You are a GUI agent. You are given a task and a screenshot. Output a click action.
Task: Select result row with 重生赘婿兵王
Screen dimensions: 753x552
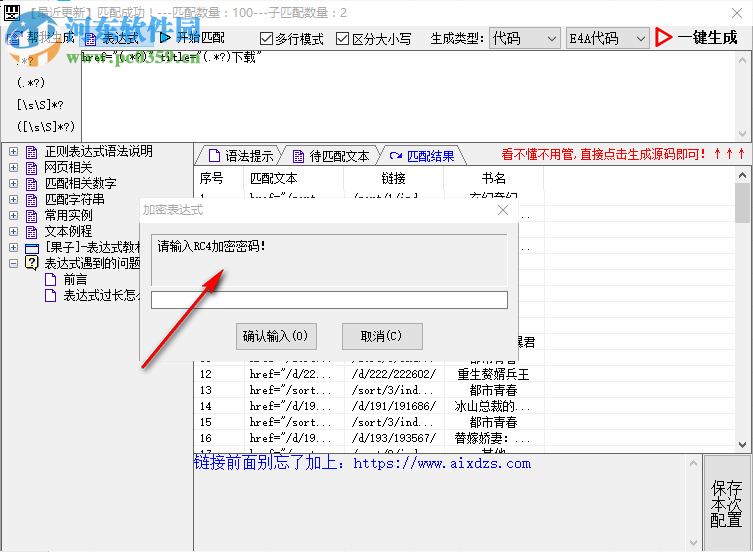coord(464,374)
